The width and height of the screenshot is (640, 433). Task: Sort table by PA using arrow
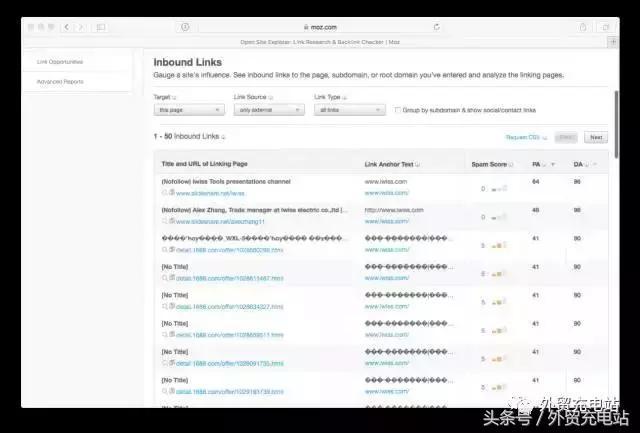(x=553, y=164)
